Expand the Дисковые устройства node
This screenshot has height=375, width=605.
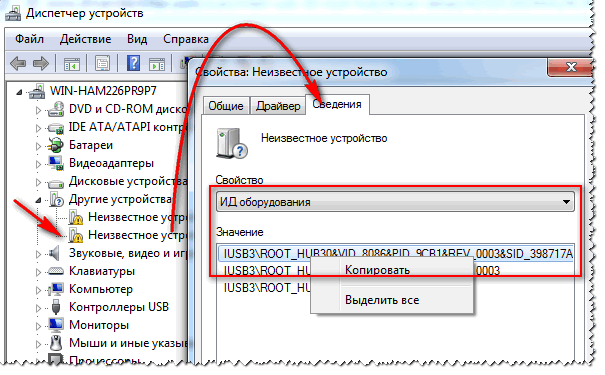point(38,182)
